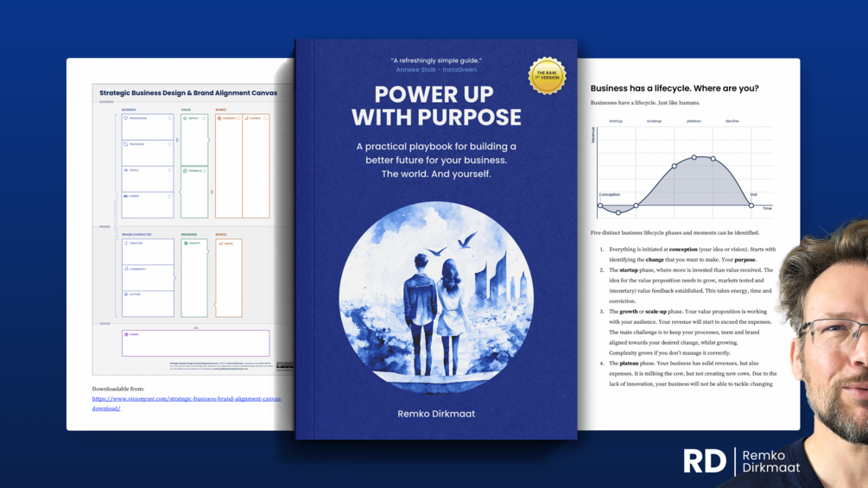Click the 'plateau' label on the lifecycle chart
Screen dimensions: 868x488
(x=694, y=121)
